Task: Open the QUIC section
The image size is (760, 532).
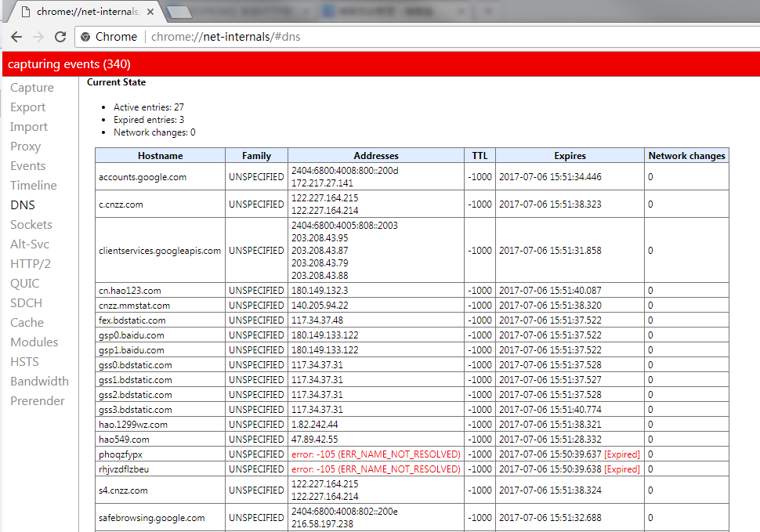Action: click(25, 284)
